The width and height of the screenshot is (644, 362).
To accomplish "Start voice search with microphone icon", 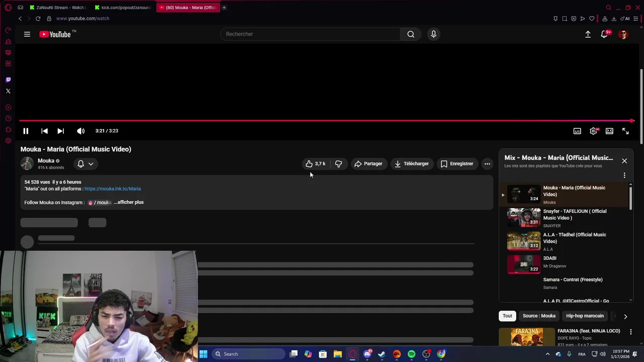I will [x=434, y=34].
